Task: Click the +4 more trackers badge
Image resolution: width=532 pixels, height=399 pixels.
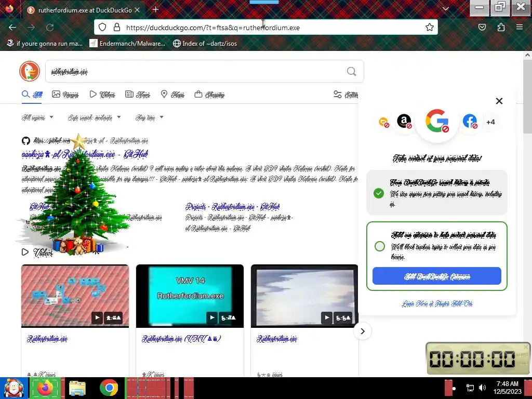Action: 490,122
